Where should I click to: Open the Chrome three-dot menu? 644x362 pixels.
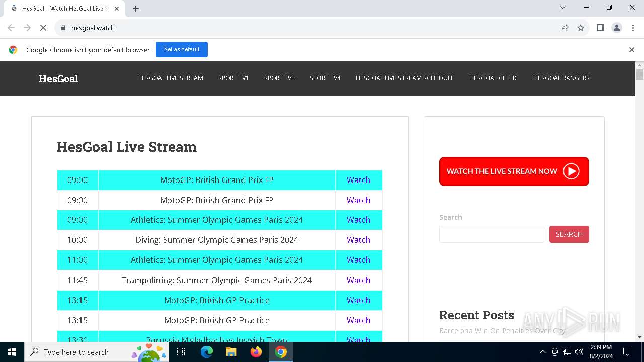coord(632,28)
